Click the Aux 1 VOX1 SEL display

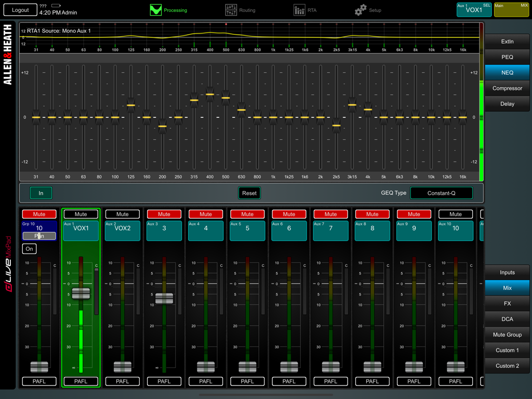(x=473, y=9)
